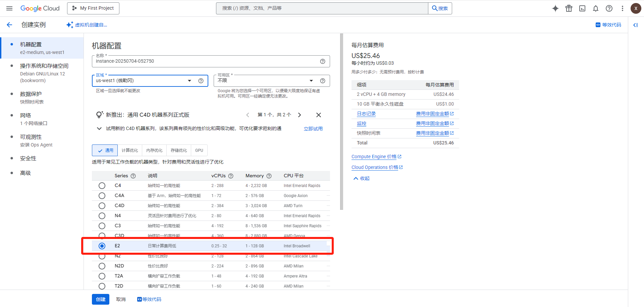
Task: Collapse the C4D announcement description chevron
Action: [x=99, y=129]
